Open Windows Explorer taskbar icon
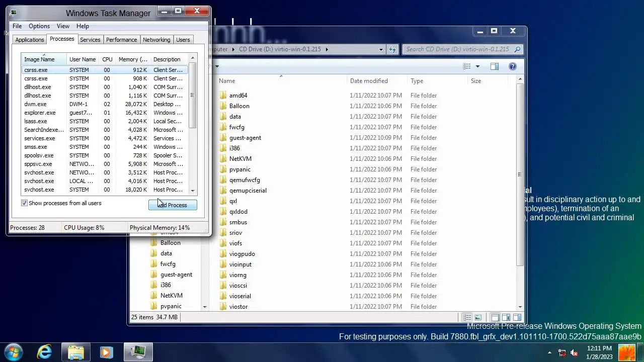Image resolution: width=644 pixels, height=362 pixels. (75, 352)
